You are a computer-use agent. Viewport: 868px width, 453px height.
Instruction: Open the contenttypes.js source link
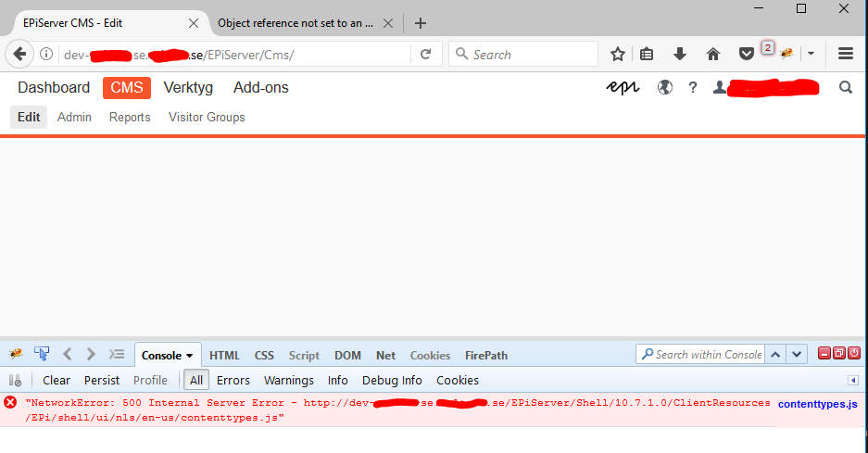click(x=818, y=404)
